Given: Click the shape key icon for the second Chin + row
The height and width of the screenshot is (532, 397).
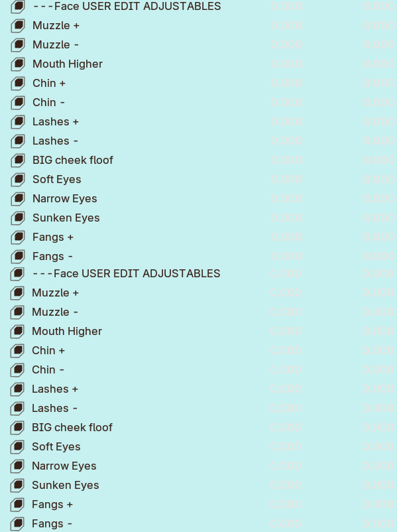Looking at the screenshot, I should click(17, 350).
